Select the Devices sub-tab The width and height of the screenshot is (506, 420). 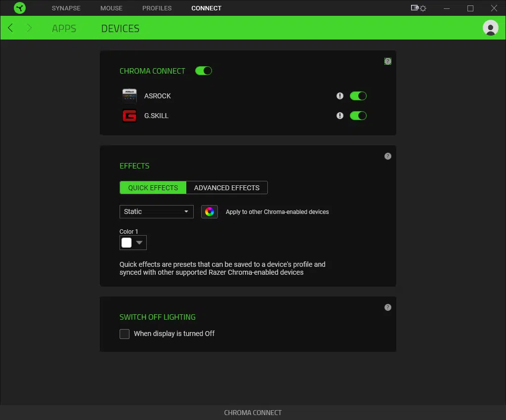point(120,28)
